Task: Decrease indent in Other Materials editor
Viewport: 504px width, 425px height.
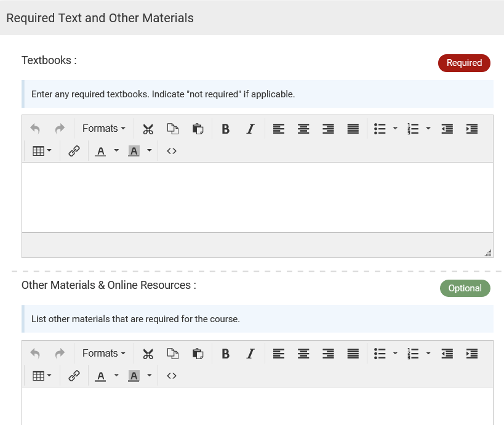Action: pyautogui.click(x=447, y=354)
